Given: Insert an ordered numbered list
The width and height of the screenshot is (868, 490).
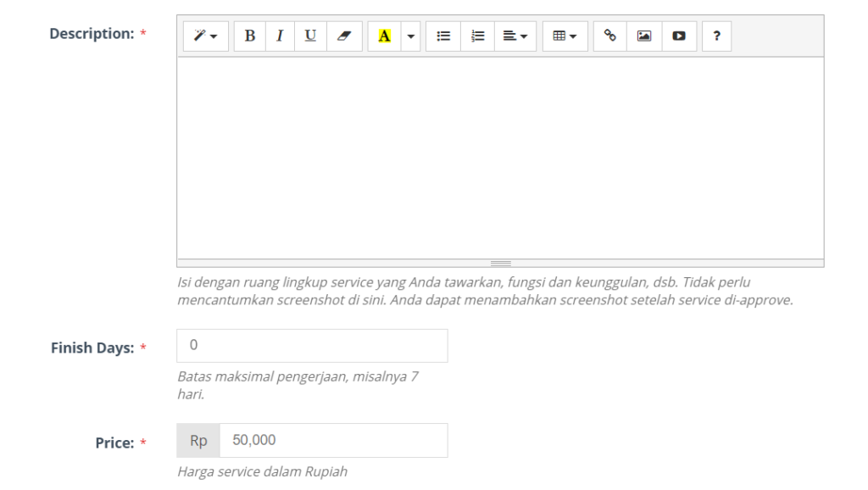Looking at the screenshot, I should pyautogui.click(x=478, y=36).
